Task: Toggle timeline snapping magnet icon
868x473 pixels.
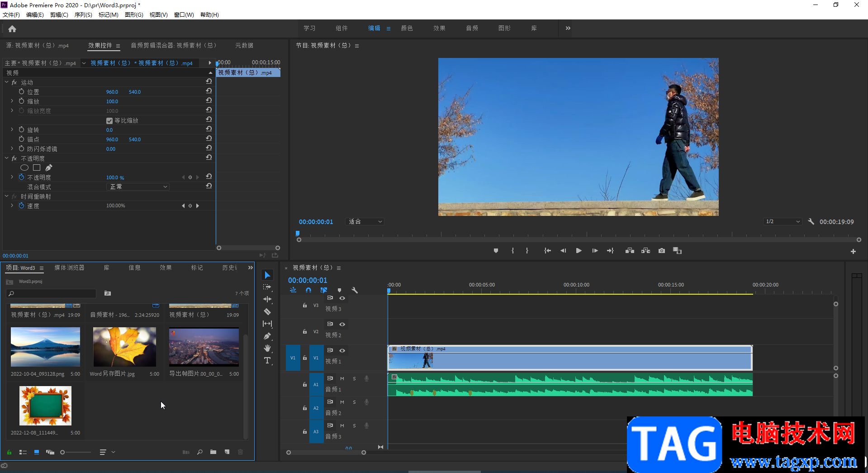Action: coord(308,290)
